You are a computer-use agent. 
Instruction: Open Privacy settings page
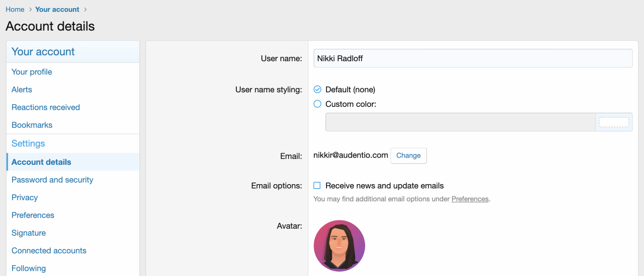point(25,197)
